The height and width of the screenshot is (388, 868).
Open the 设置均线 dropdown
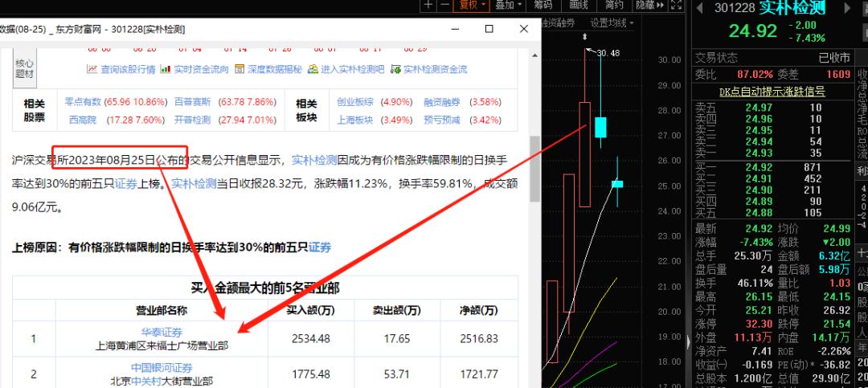tap(611, 23)
